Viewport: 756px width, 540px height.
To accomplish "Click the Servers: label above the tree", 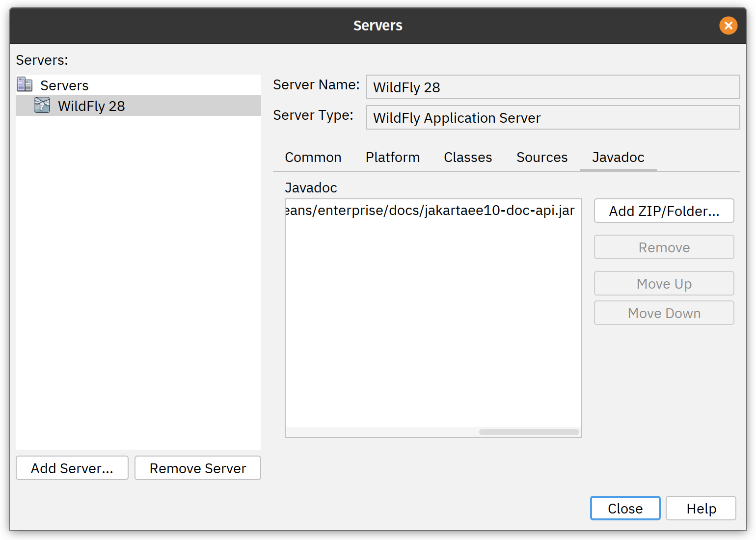I will [42, 60].
